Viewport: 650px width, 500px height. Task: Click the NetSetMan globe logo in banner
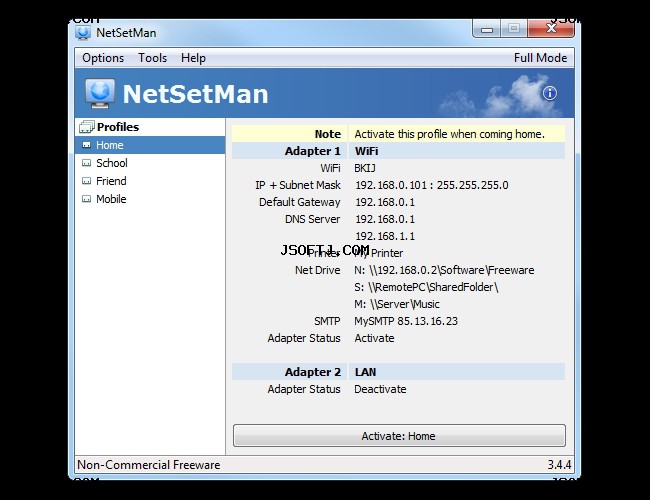(100, 93)
